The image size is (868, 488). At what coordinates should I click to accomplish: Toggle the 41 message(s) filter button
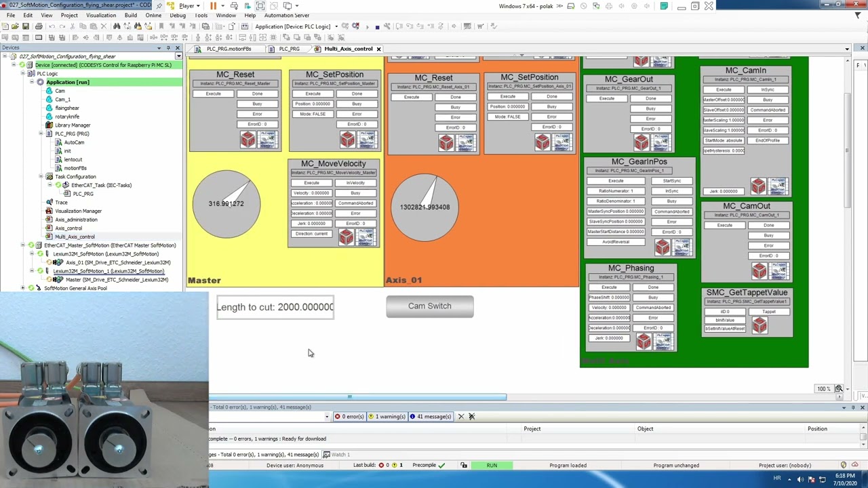[x=431, y=416]
